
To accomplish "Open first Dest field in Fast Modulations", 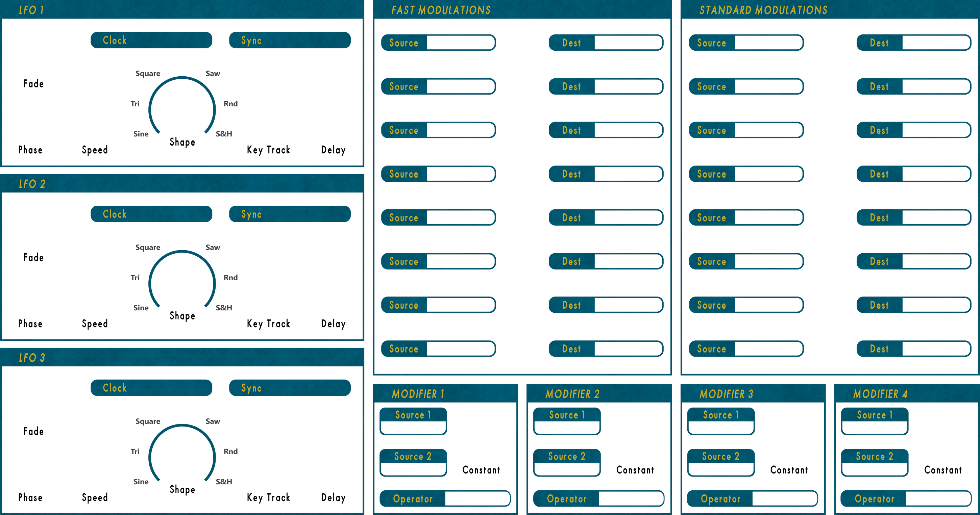I will click(x=606, y=43).
